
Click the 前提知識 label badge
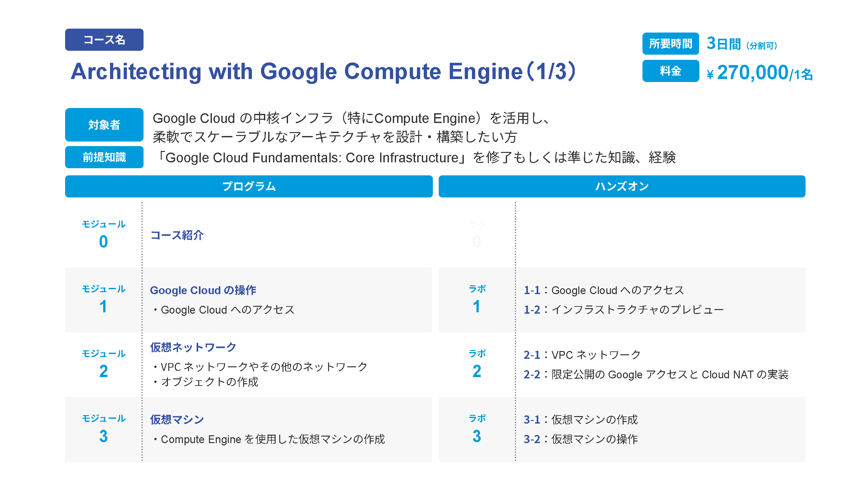click(104, 157)
